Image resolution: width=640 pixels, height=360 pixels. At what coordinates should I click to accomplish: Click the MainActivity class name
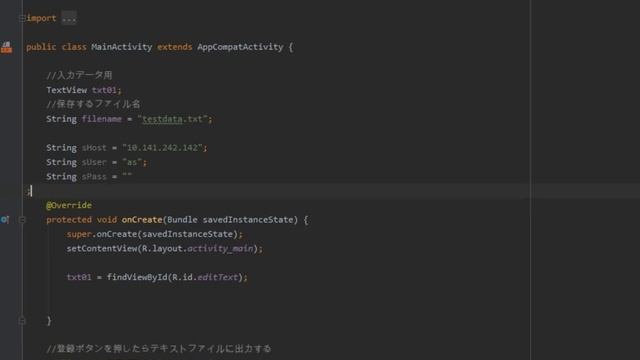coord(122,47)
